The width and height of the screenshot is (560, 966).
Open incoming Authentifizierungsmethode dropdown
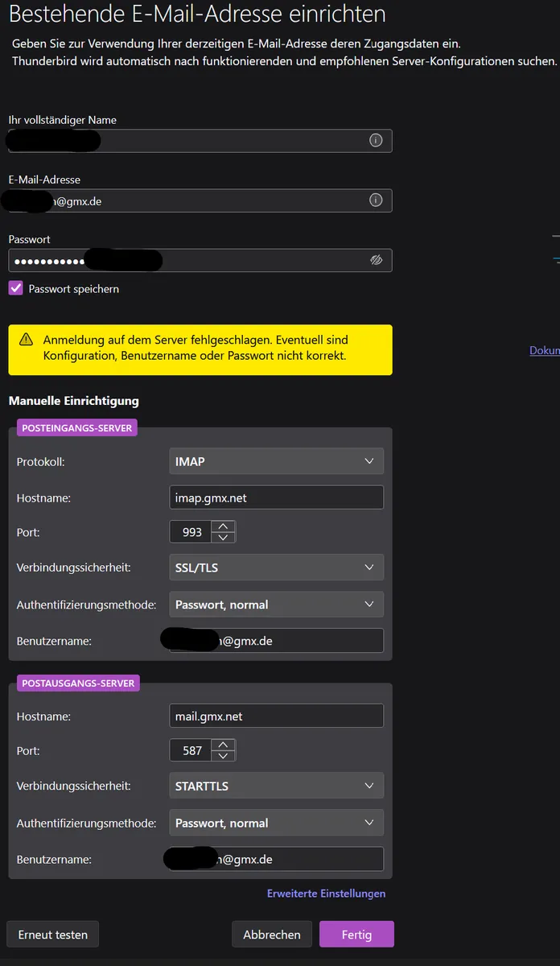[x=277, y=605]
